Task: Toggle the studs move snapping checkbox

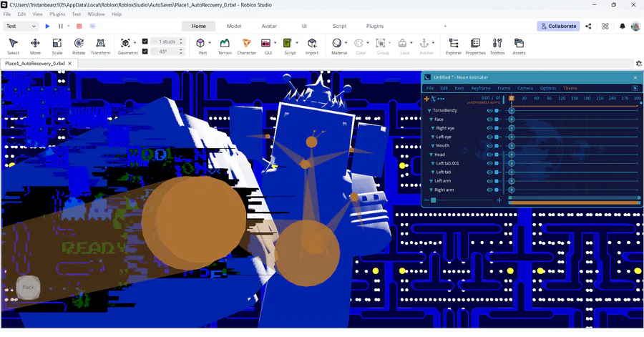Action: click(x=145, y=41)
